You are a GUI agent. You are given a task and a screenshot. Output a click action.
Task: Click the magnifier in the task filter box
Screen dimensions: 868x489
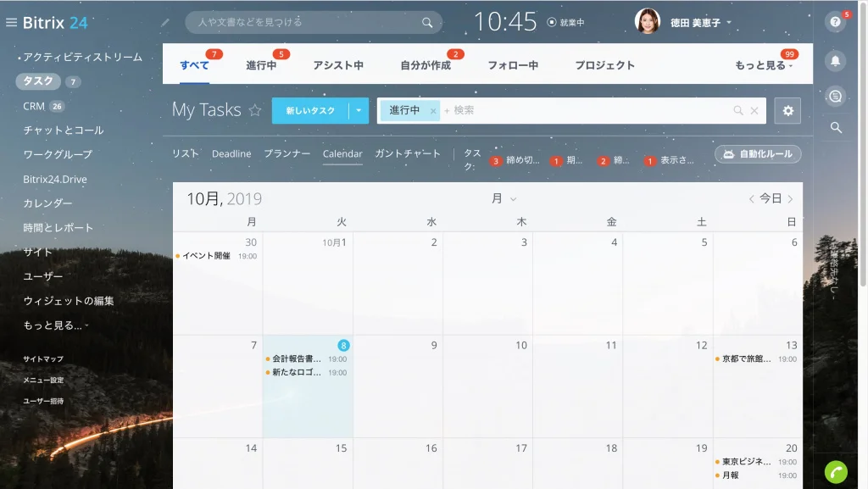click(738, 111)
